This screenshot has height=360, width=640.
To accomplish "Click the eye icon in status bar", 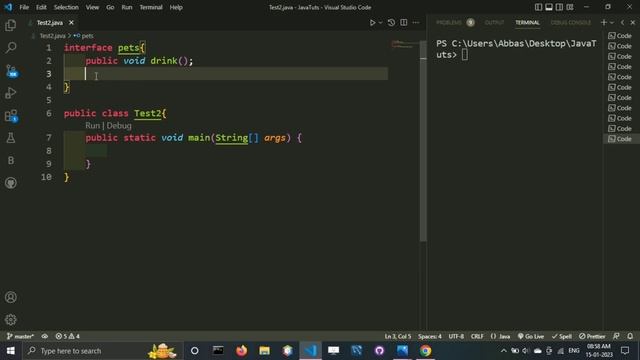I will pyautogui.click(x=45, y=336).
